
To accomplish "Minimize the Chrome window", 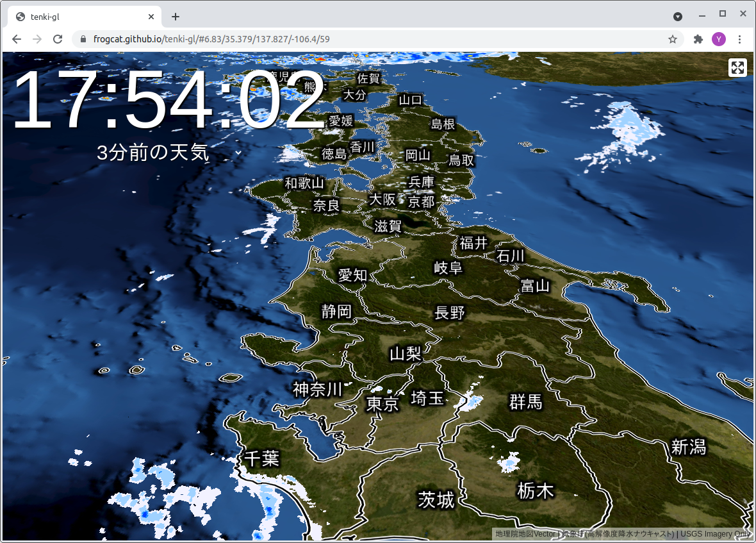I will point(702,16).
